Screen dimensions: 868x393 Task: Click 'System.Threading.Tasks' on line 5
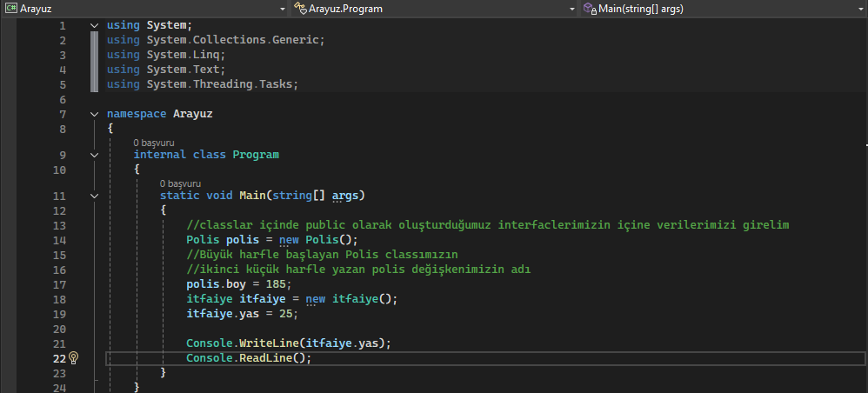220,84
